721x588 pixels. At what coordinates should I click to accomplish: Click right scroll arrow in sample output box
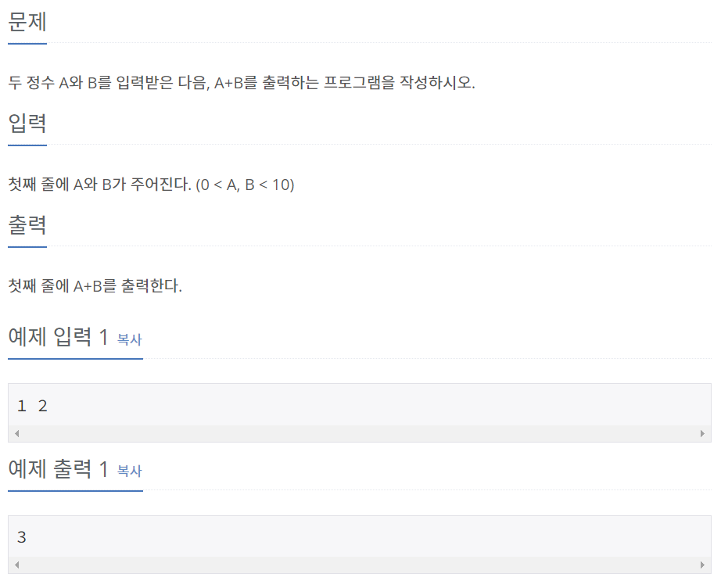pos(702,565)
